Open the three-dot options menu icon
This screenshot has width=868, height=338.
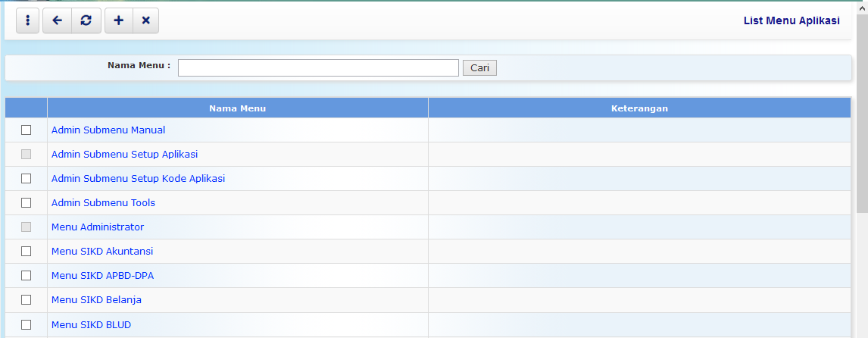pyautogui.click(x=28, y=21)
